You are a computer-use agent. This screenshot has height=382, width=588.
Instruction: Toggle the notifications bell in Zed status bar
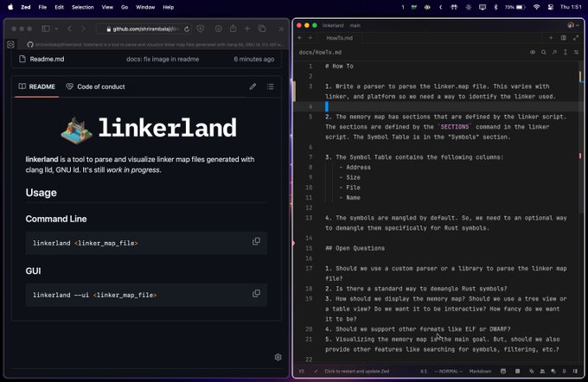pos(564,371)
